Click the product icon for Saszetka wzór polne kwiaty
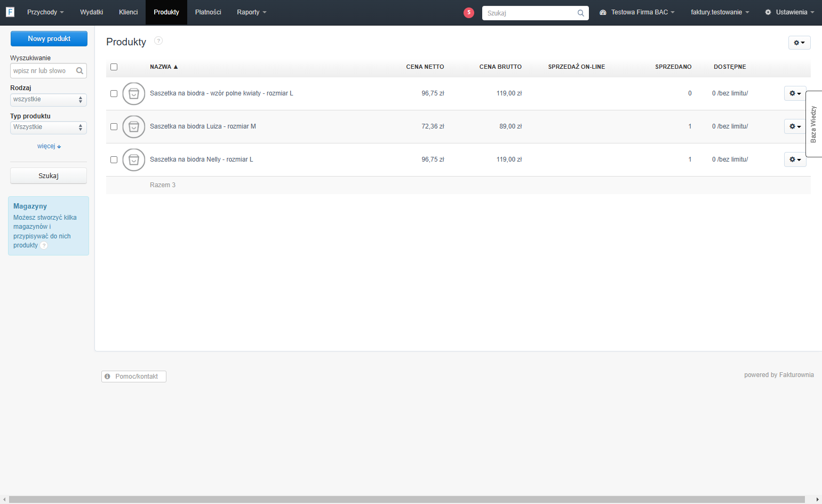Image resolution: width=822 pixels, height=504 pixels. [x=134, y=94]
